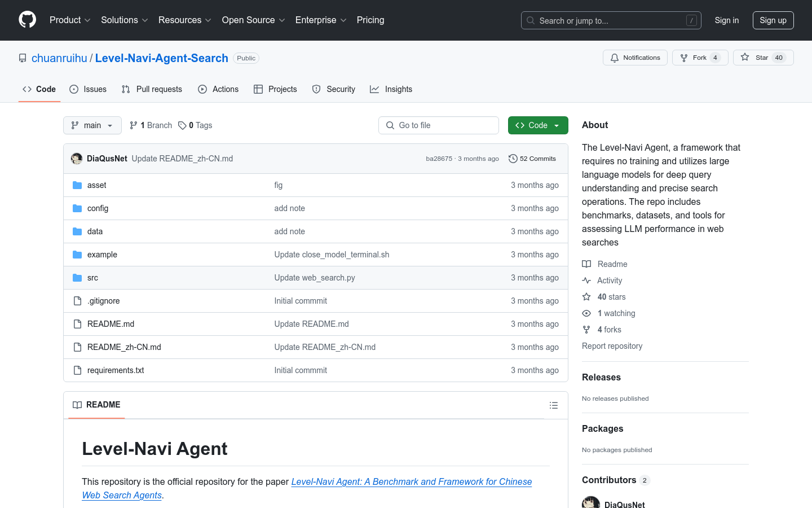View the 1 Branch list
The height and width of the screenshot is (508, 812).
point(151,125)
